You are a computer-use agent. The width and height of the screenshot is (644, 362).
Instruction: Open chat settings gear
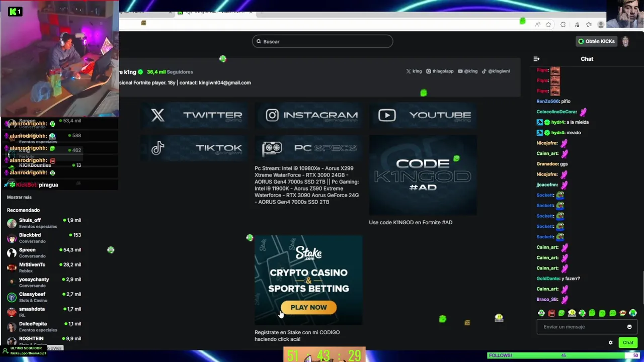(611, 343)
